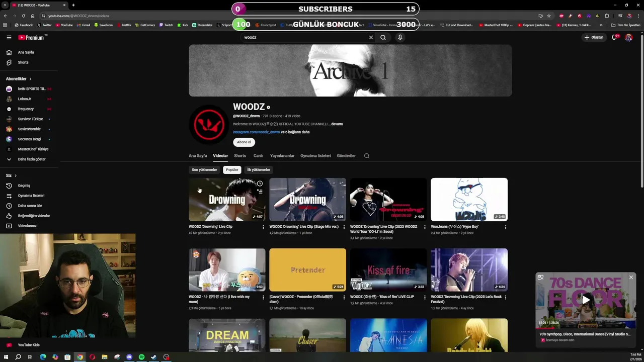Open options menu for WOODZ 'Drowning' Live Clip
This screenshot has width=644, height=362.
pos(263,227)
